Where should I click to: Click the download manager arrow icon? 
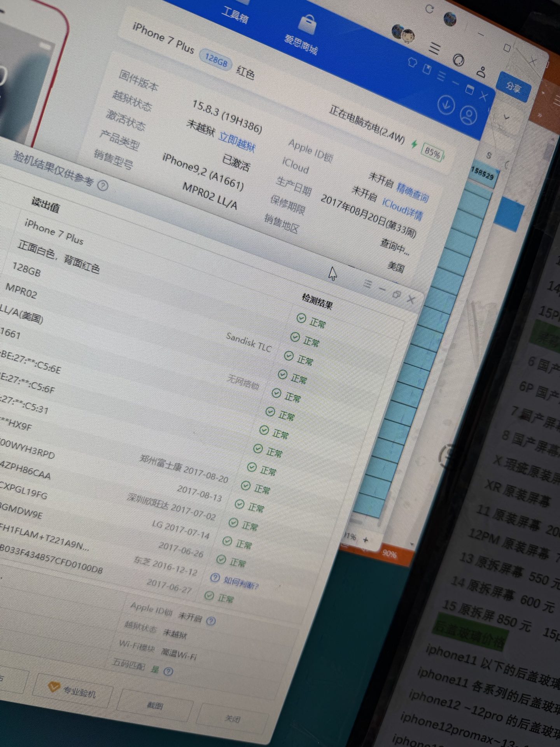click(x=446, y=104)
